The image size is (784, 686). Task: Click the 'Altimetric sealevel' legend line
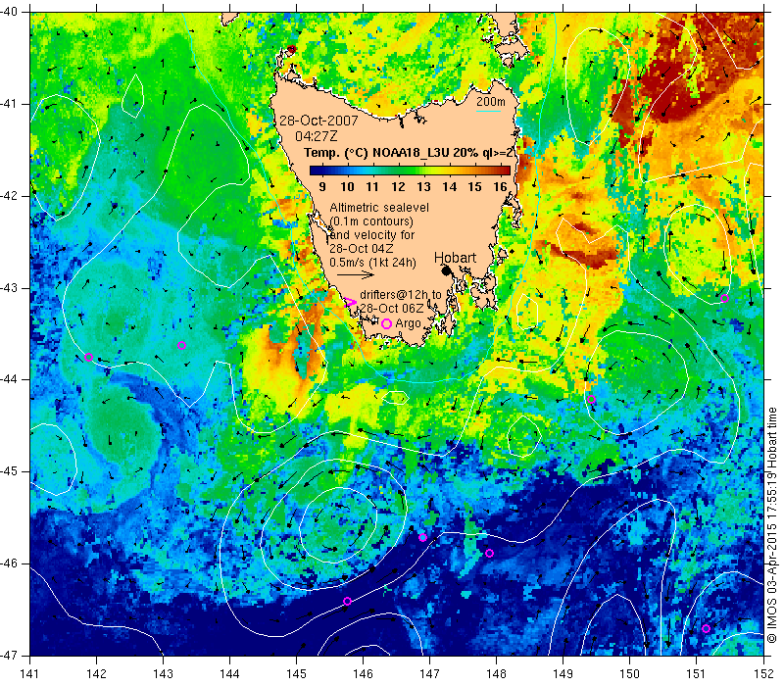pos(379,207)
